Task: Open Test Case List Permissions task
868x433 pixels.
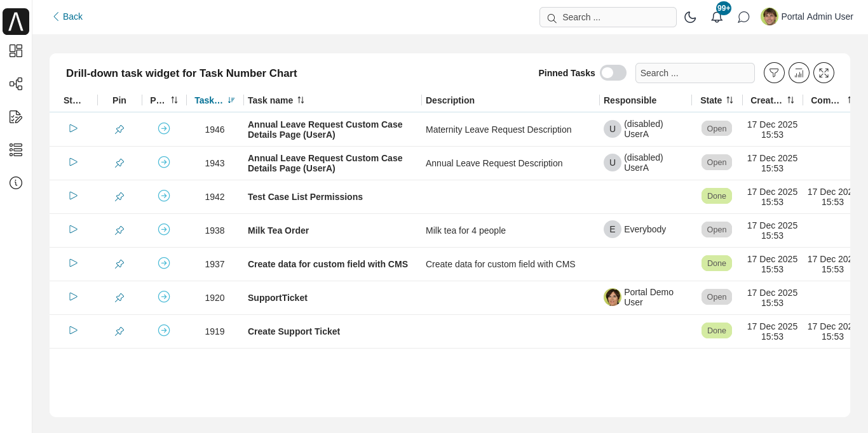Action: point(305,197)
